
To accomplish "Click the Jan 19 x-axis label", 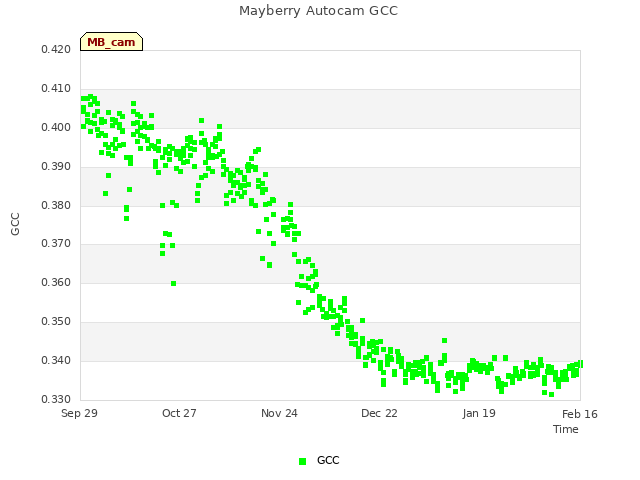I will point(479,413).
